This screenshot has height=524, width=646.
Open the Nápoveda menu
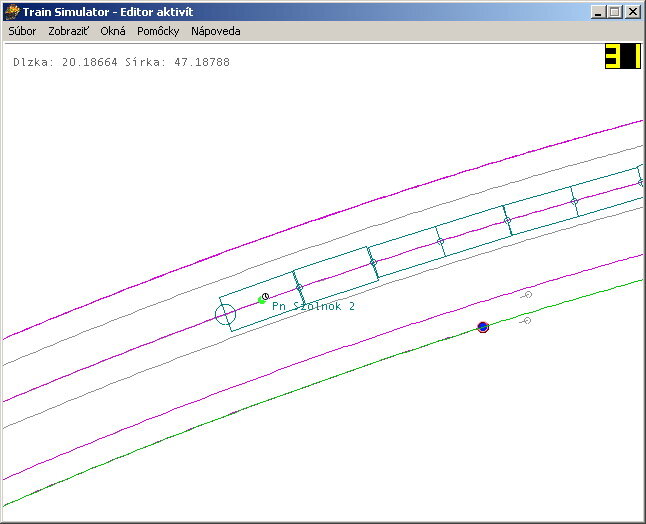click(215, 31)
